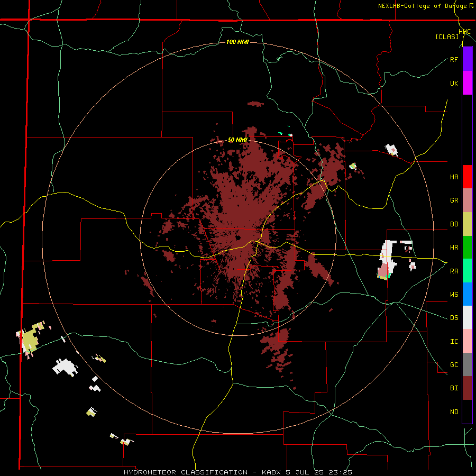Click the UK magenta legend swatch
Screen dimensions: 476x476
[467, 83]
